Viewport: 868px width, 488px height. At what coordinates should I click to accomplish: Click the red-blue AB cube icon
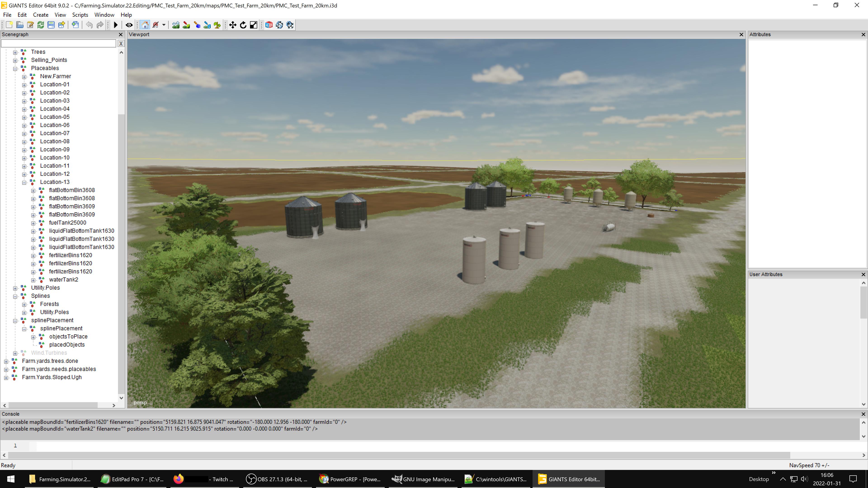(269, 25)
